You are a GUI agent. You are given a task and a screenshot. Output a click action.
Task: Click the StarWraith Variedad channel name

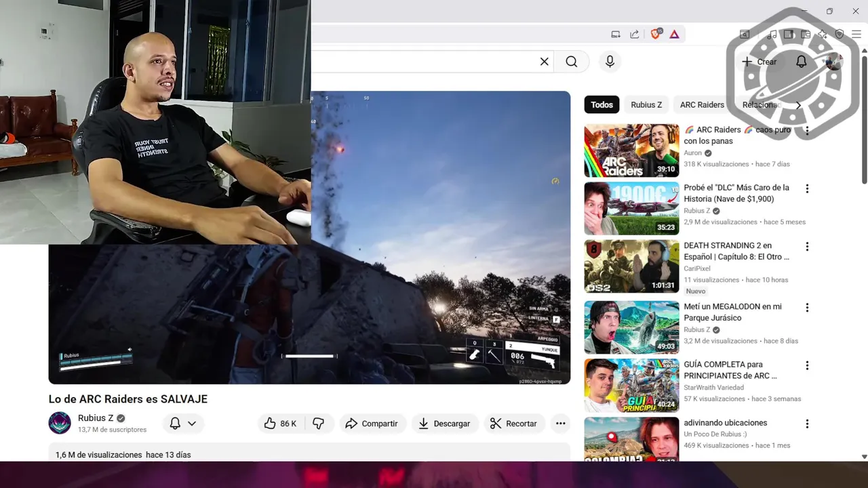point(713,388)
